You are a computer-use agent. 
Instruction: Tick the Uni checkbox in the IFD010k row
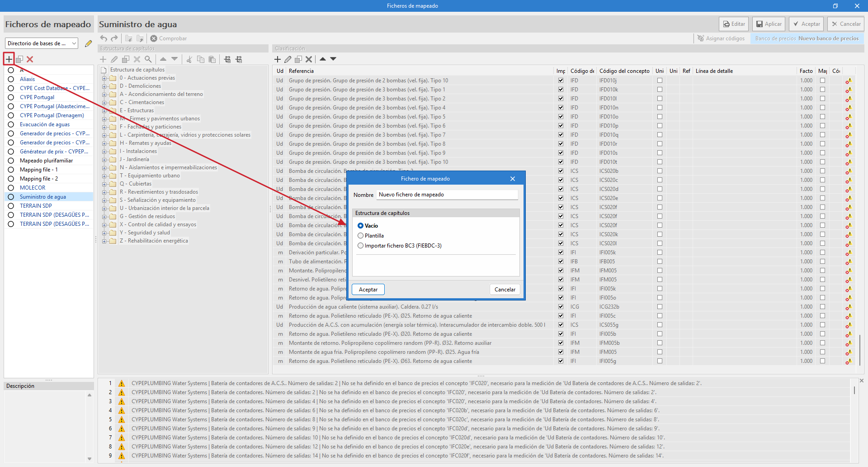[x=660, y=90]
